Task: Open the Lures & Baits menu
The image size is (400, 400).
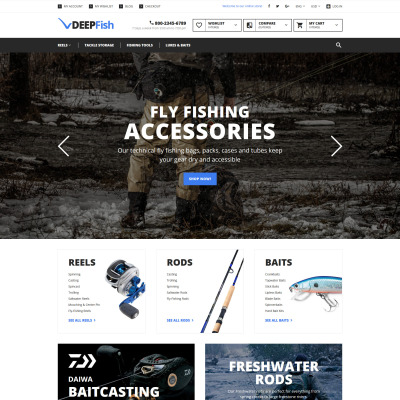Action: pos(178,45)
